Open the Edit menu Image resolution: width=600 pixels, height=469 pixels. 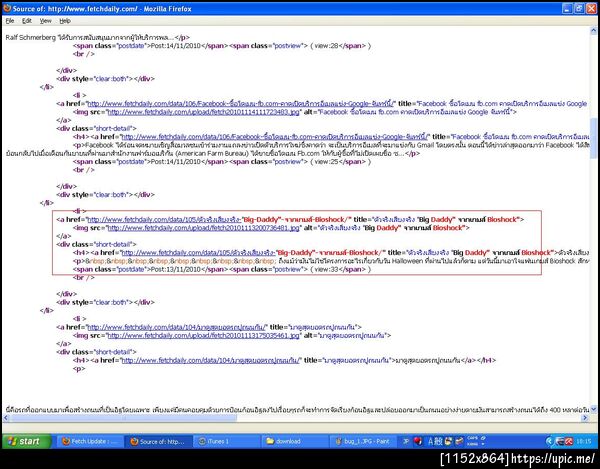(26, 21)
